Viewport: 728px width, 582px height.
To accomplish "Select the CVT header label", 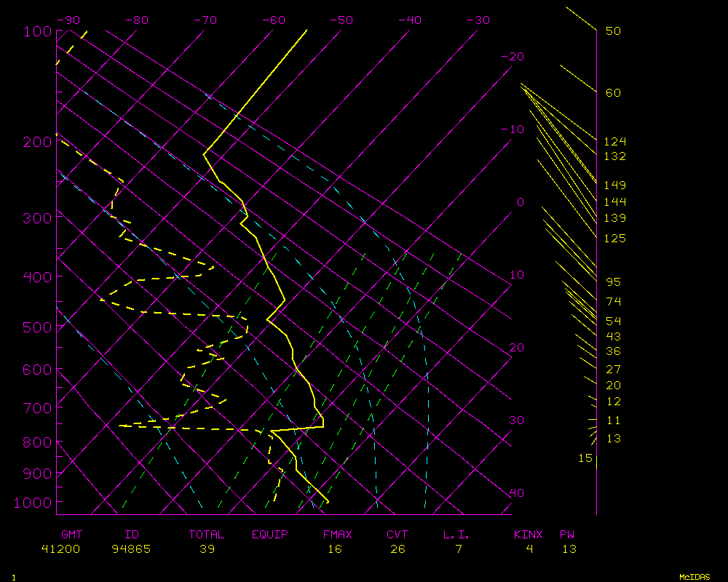I will coord(397,535).
